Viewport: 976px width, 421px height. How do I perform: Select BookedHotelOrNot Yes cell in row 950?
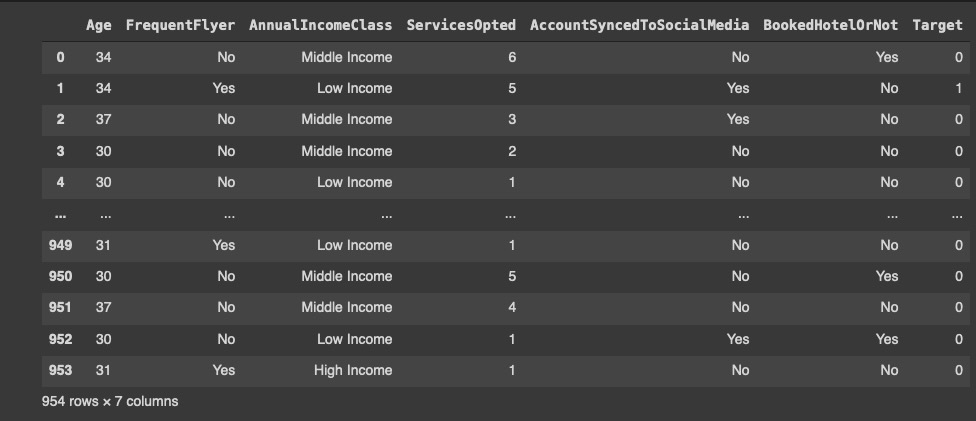point(887,276)
